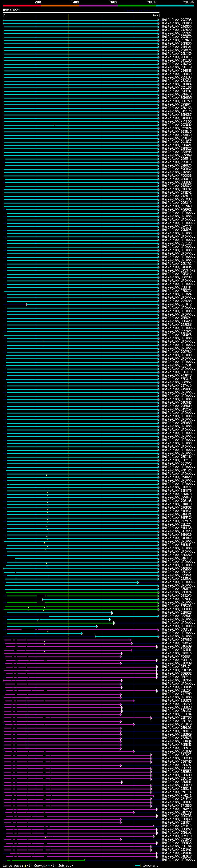Select the UniRef100_Q8LDJ6 label
Viewport: 197px width, 868px height.
[x=176, y=57]
